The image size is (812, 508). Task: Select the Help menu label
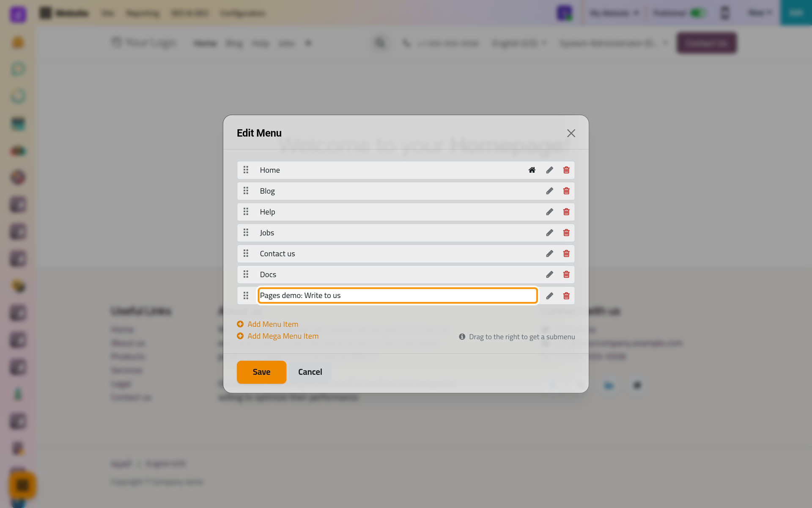(267, 212)
